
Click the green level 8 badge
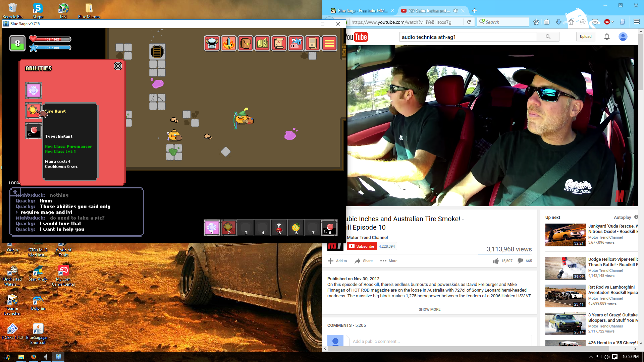(17, 43)
